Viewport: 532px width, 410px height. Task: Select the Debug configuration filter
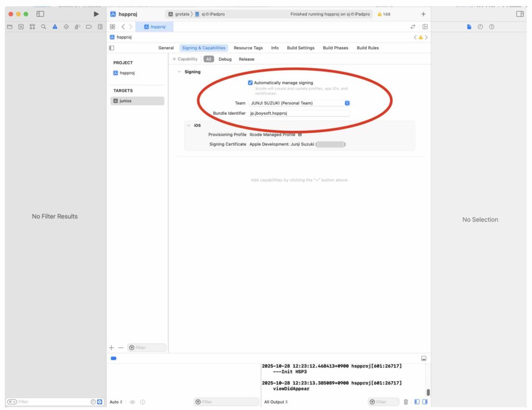[225, 59]
